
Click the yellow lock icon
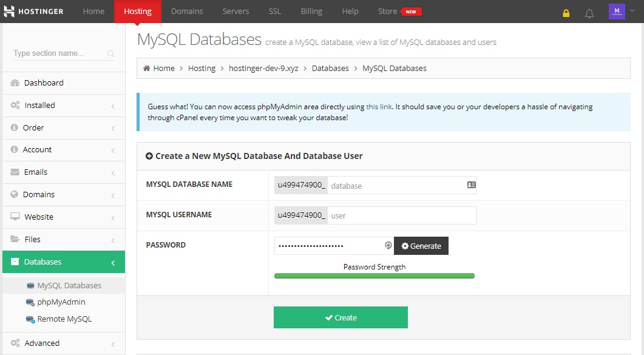566,13
